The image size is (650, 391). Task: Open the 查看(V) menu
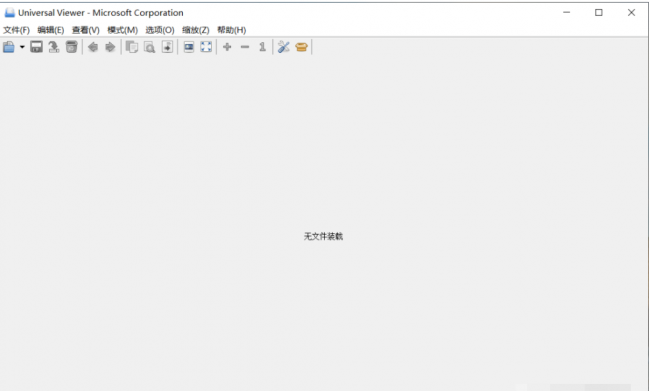(86, 30)
